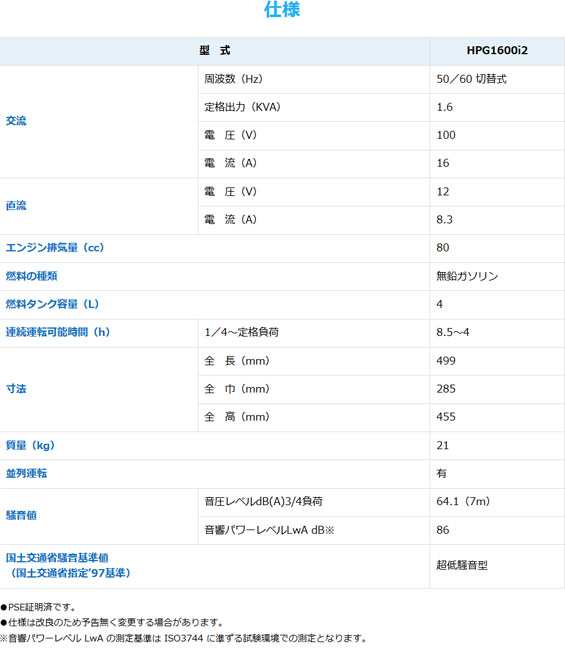Click the 8.5~4 runtime value
This screenshot has height=650, width=565.
pyautogui.click(x=453, y=332)
